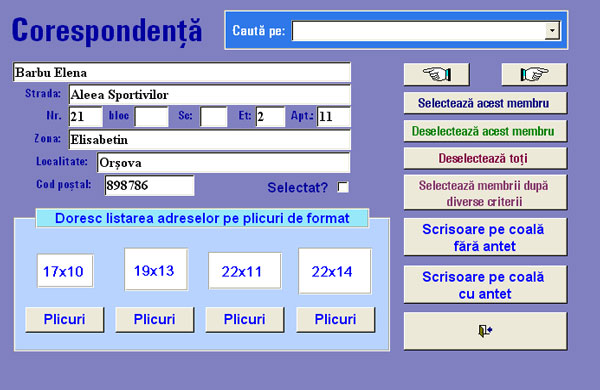Go to next member with right-pointing hand
This screenshot has width=600, height=390.
coord(534,74)
